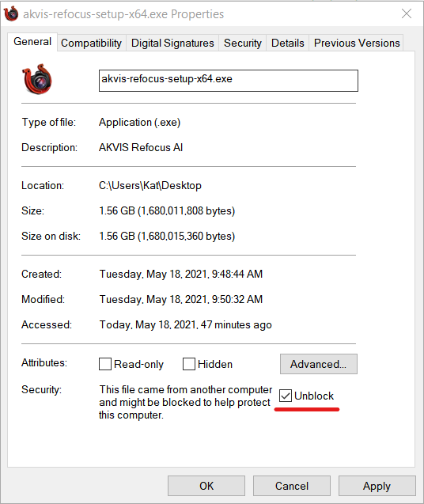This screenshot has height=504, width=424.
Task: Click created date '9:48:44 AM'
Action: click(x=237, y=275)
